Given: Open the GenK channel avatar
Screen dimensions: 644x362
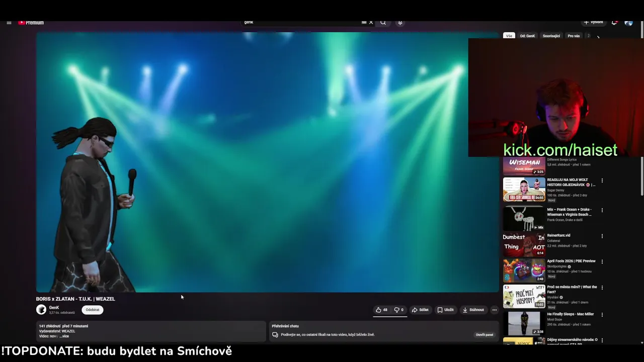Looking at the screenshot, I should point(41,310).
